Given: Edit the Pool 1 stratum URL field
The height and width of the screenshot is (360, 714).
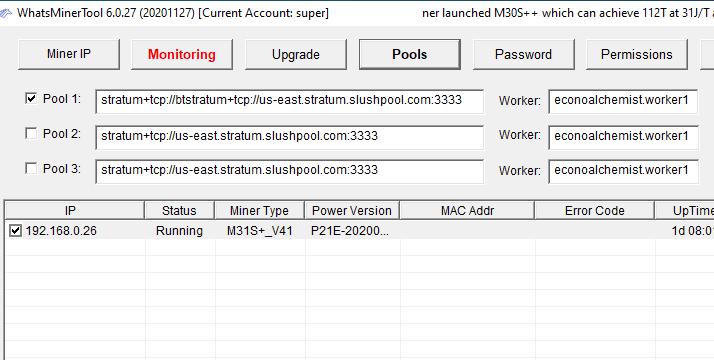Looking at the screenshot, I should pos(290,101).
